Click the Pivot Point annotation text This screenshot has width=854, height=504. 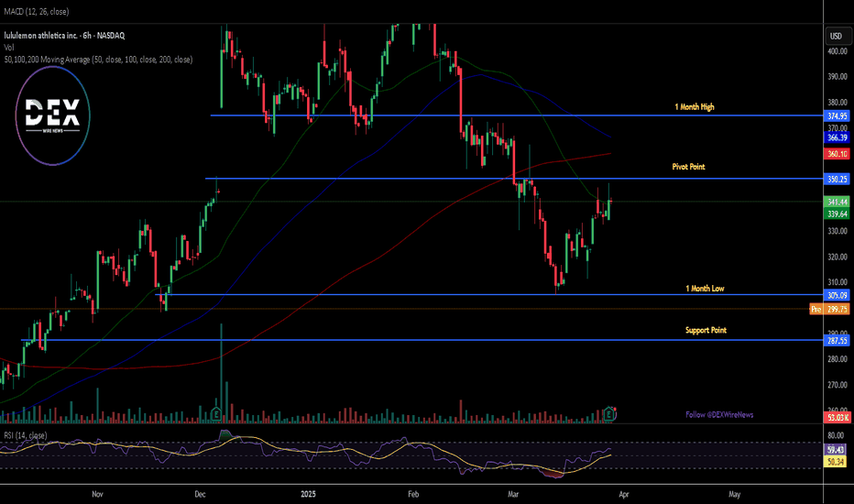[688, 167]
